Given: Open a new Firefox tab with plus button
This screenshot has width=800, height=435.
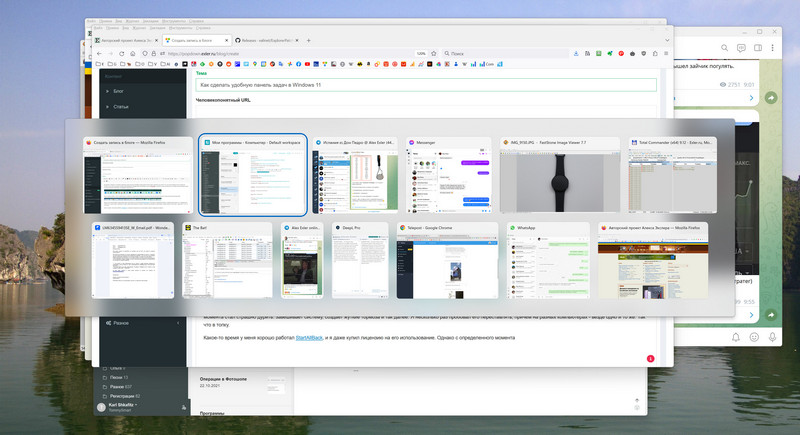Looking at the screenshot, I should tap(309, 39).
